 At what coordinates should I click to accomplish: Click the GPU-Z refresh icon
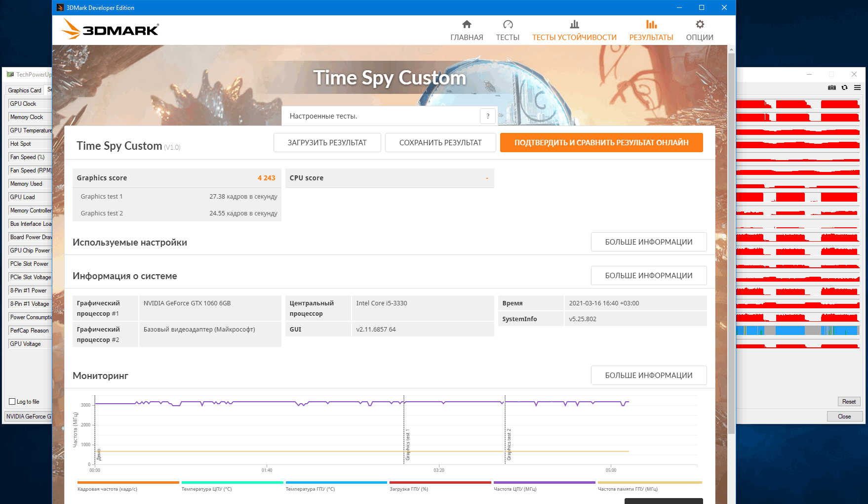click(845, 87)
